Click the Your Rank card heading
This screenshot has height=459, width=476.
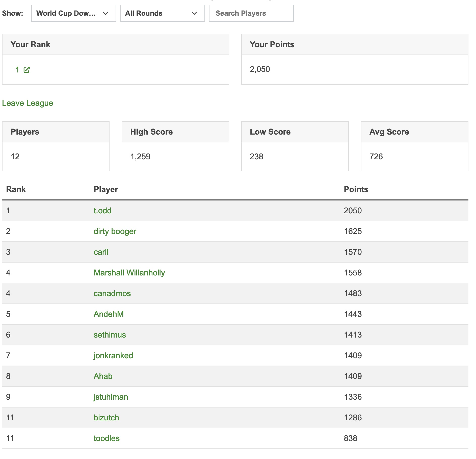click(x=30, y=44)
